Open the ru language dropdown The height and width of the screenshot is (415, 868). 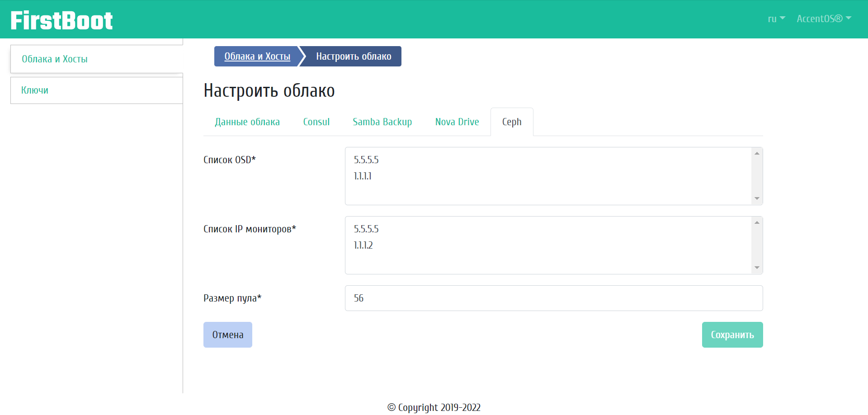point(776,19)
